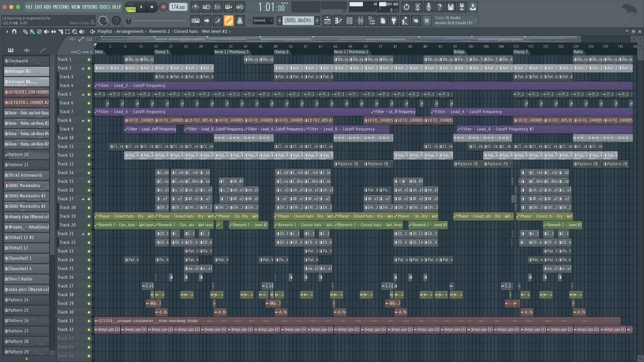Add new pattern with bottom plus button
Image resolution: width=644 pixels, height=362 pixels.
coord(26,359)
